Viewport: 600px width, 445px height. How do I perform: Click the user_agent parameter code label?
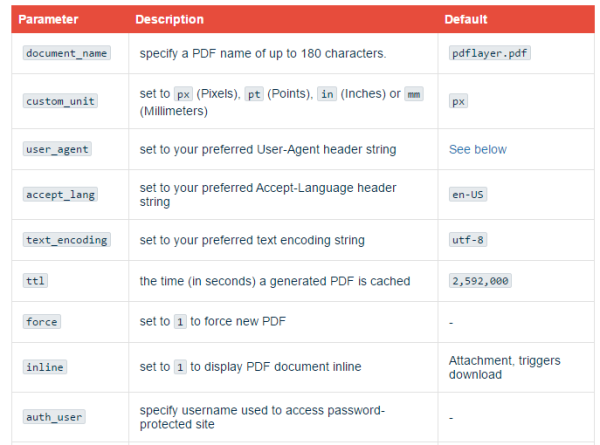57,149
